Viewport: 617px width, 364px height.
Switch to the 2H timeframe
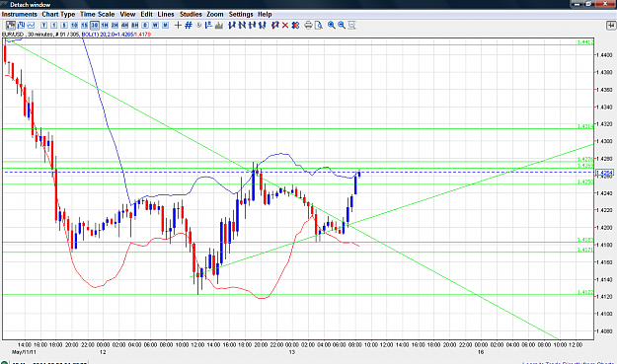(115, 26)
